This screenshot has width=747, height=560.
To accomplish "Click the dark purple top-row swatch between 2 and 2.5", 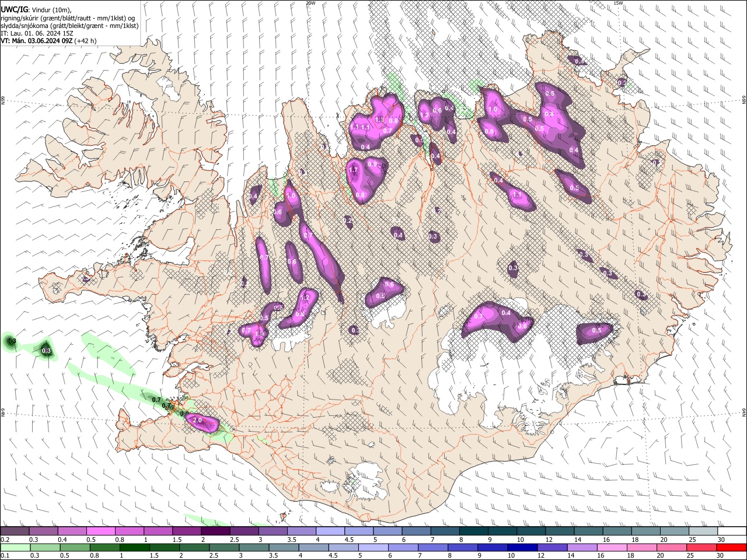I will (x=215, y=531).
